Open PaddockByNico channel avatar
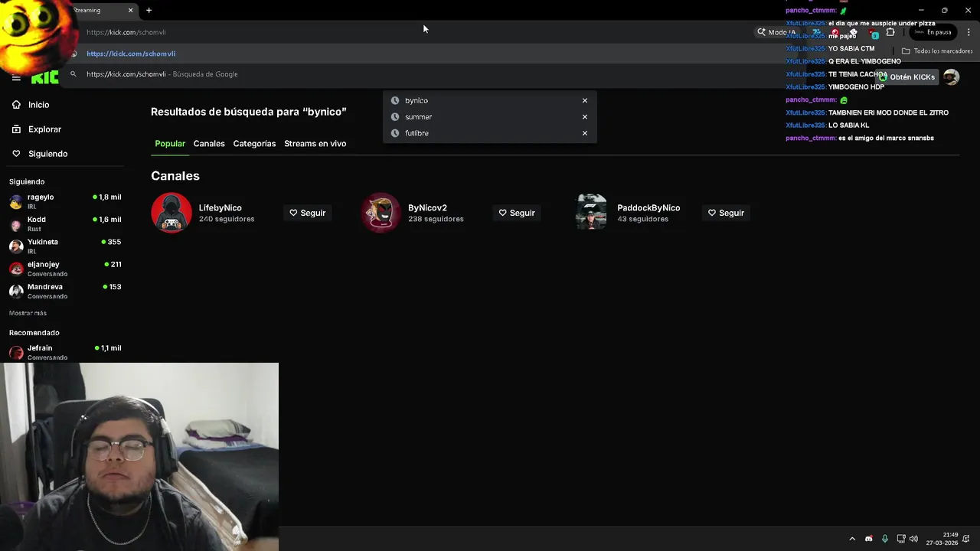Screen dimensions: 980x551 pos(590,213)
